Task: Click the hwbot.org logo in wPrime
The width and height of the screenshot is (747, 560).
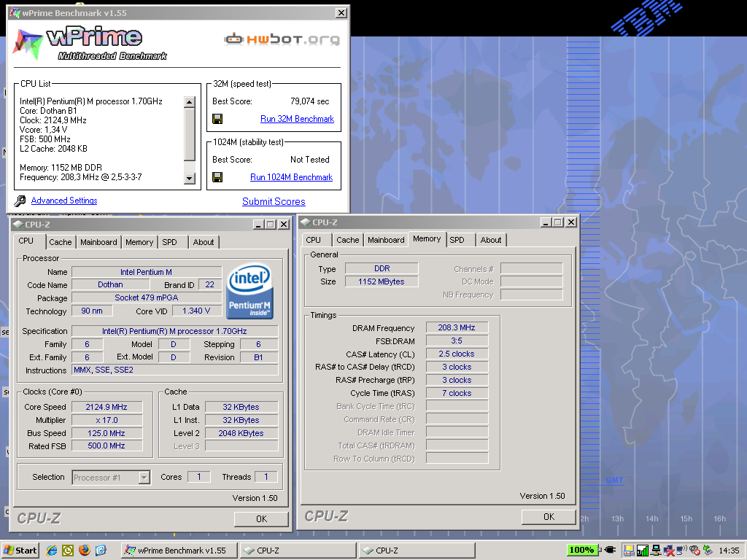Action: coord(282,39)
